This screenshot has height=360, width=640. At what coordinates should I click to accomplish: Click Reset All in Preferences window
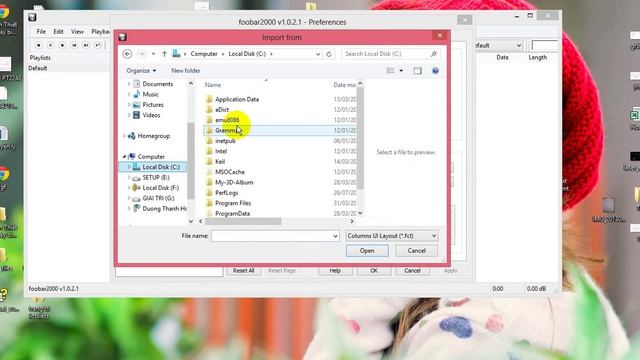243,271
